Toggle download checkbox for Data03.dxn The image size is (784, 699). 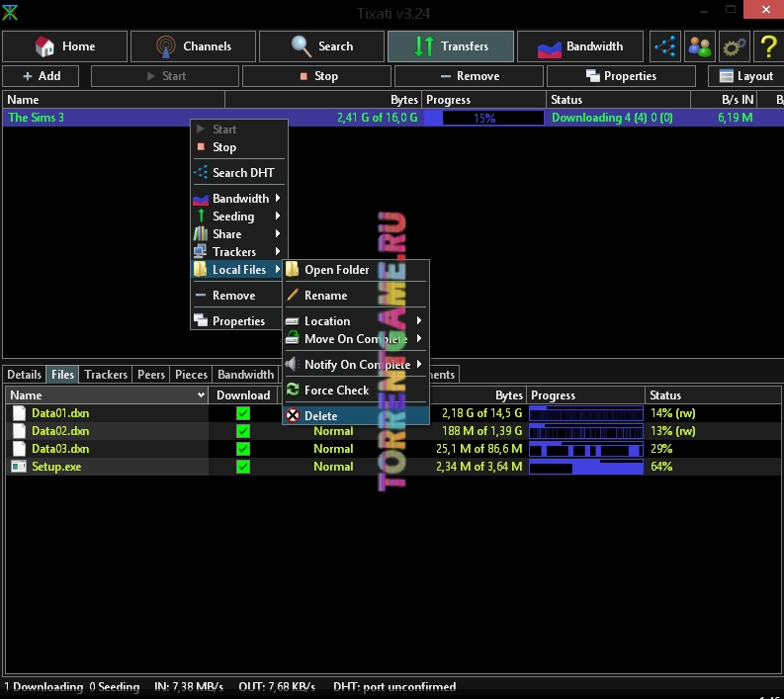(243, 449)
